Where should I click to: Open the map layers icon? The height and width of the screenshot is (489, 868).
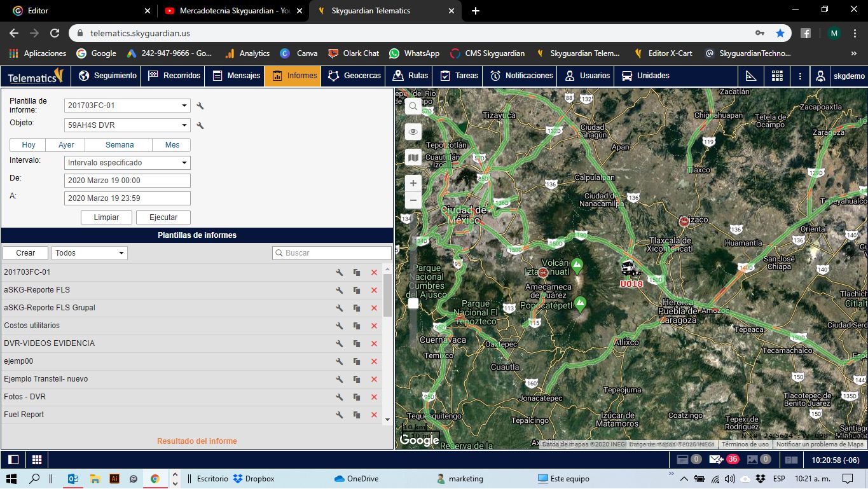click(413, 158)
